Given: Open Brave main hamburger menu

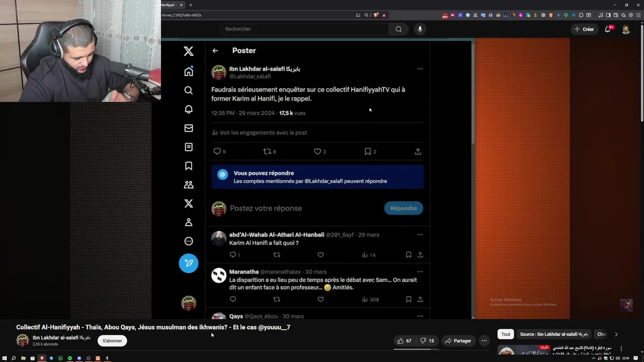Looking at the screenshot, I should 638,15.
